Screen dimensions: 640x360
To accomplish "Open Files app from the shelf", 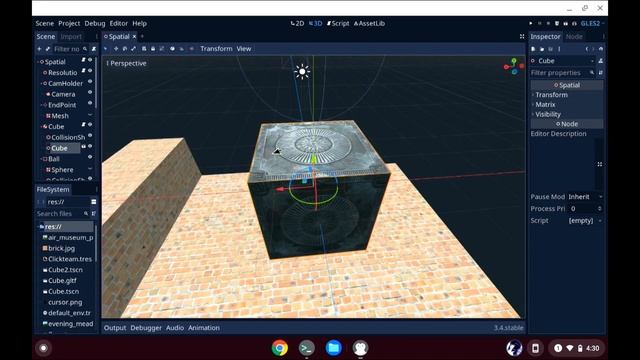I will tap(333, 348).
